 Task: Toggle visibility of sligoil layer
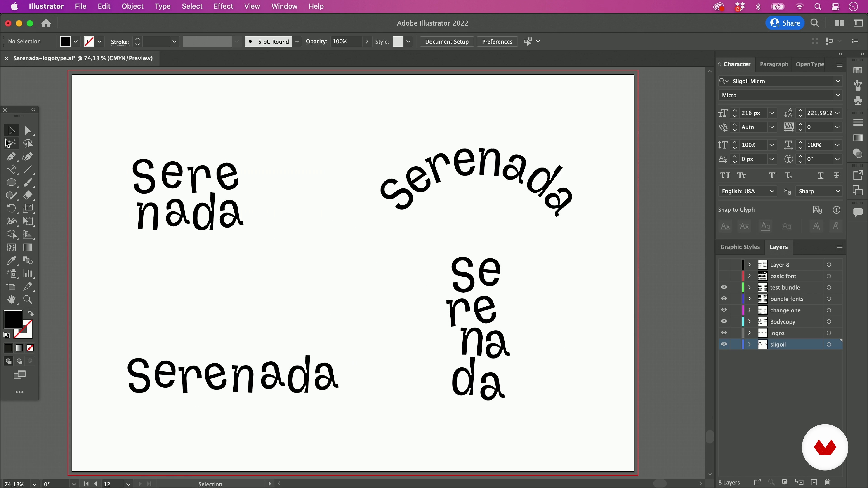coord(724,344)
